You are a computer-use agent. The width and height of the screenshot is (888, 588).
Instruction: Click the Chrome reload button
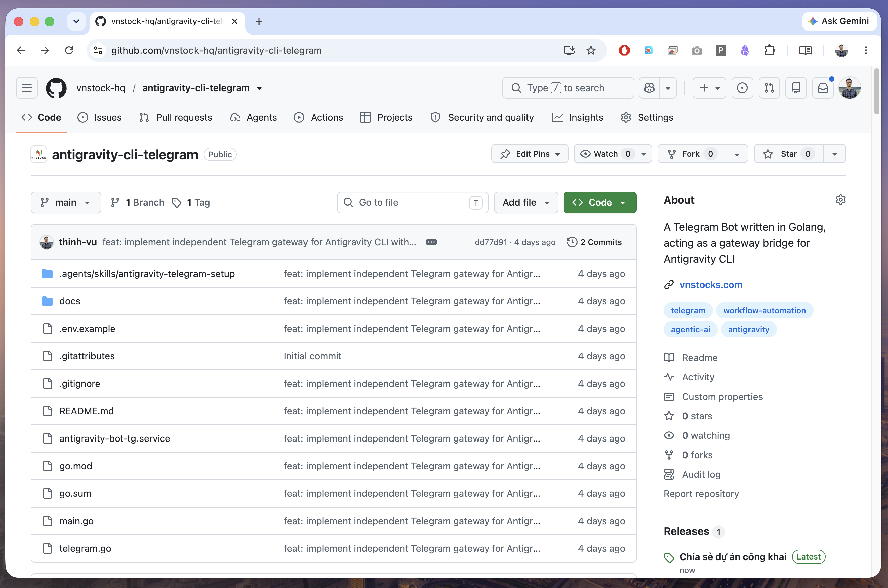(x=69, y=50)
